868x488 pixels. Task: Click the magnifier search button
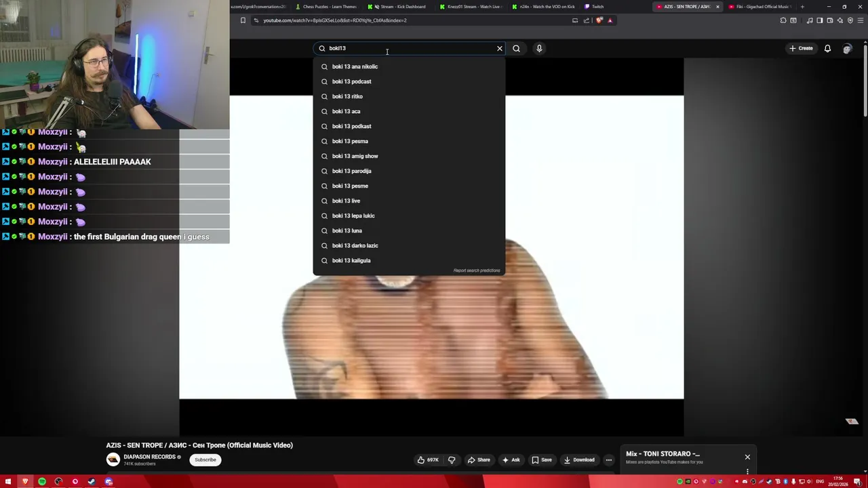click(x=516, y=48)
